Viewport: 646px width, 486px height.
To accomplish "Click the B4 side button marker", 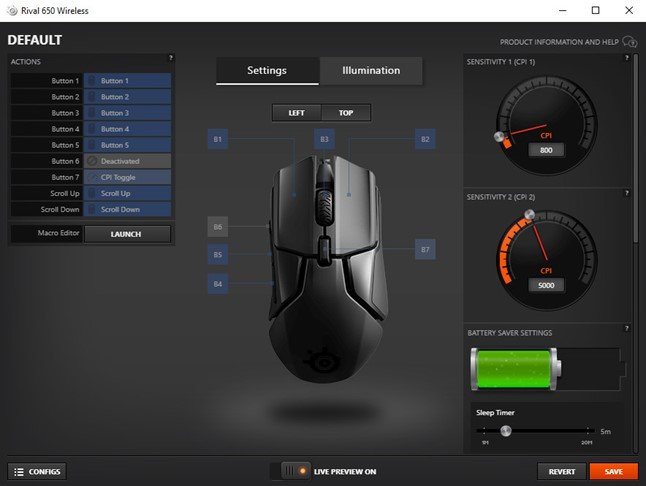I will (x=217, y=283).
